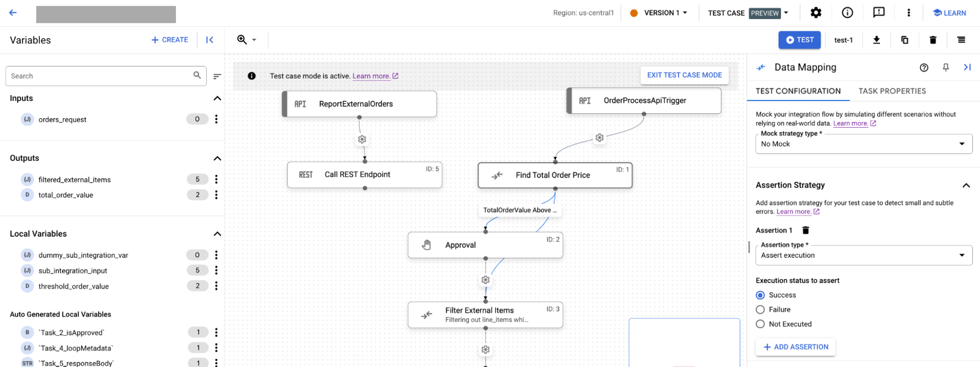Delete test case using trash icon
Image resolution: width=980 pixels, height=367 pixels.
click(x=933, y=40)
